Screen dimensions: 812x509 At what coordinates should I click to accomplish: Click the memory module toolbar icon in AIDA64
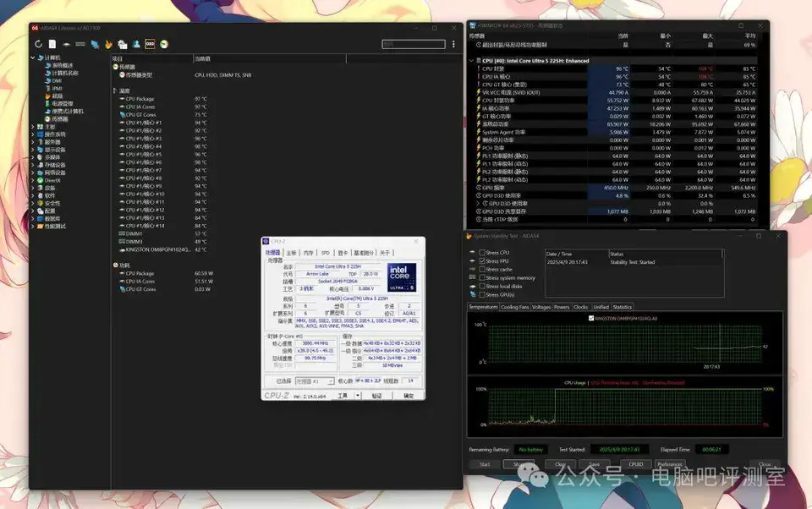click(x=80, y=44)
